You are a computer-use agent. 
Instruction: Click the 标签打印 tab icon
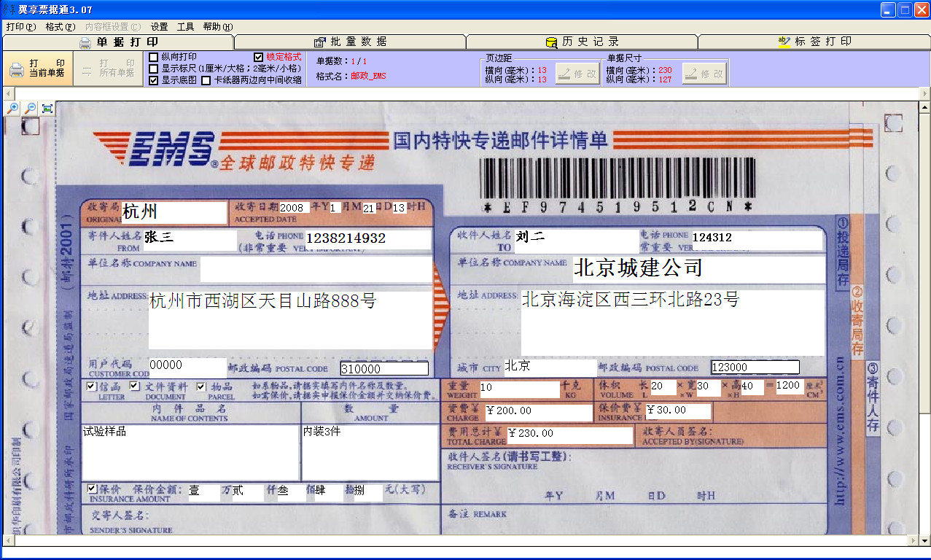coord(783,42)
